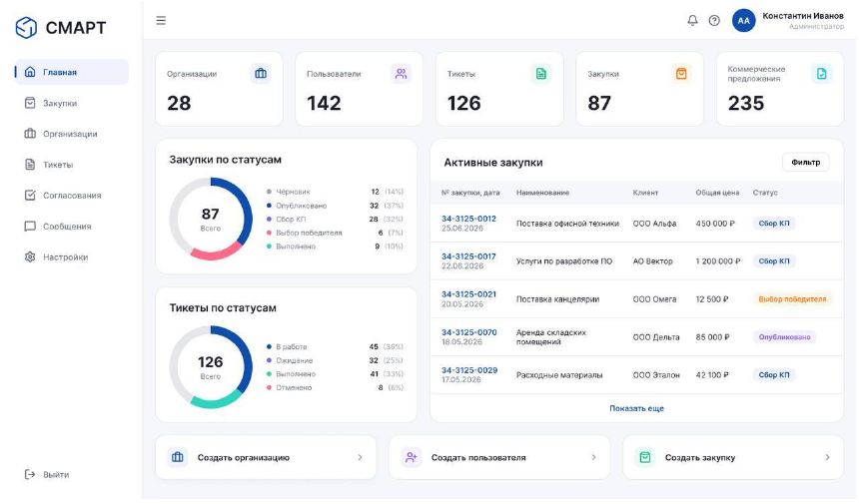The width and height of the screenshot is (859, 504).
Task: Click Аренда складских помещений row name
Action: coord(552,337)
